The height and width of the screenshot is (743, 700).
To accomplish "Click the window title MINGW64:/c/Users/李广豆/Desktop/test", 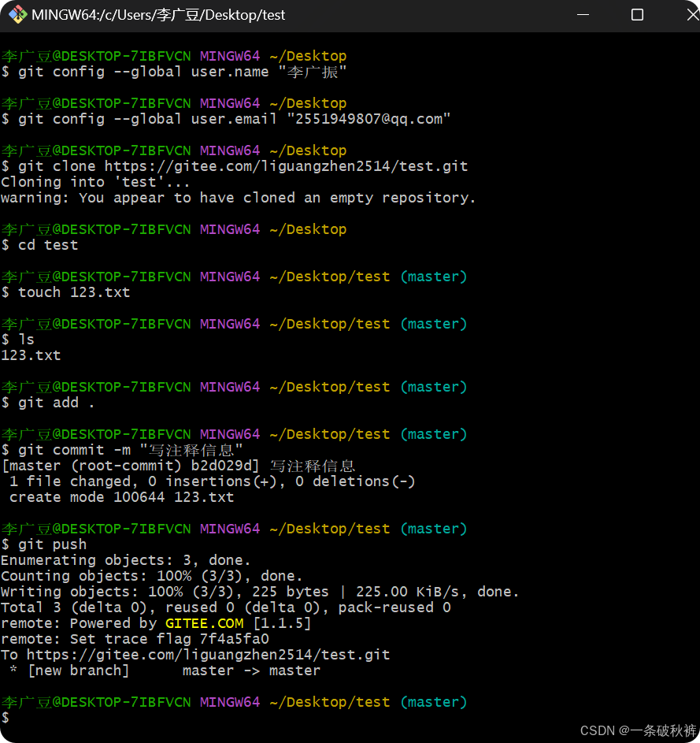I will pos(158,15).
